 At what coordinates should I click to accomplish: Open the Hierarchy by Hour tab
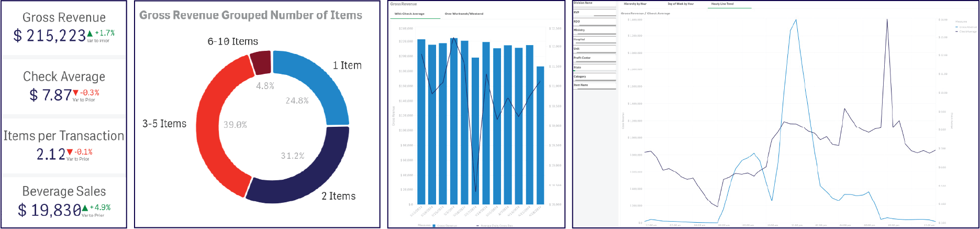(x=634, y=4)
